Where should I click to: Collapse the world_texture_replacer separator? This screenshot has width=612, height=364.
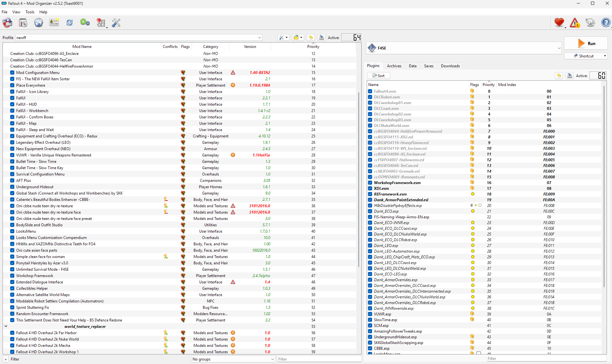pos(6,326)
